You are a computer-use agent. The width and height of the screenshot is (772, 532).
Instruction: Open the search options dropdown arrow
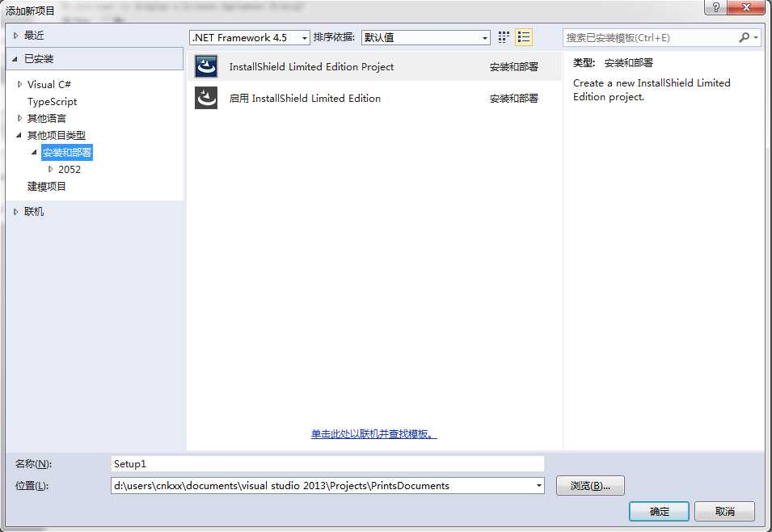click(756, 37)
